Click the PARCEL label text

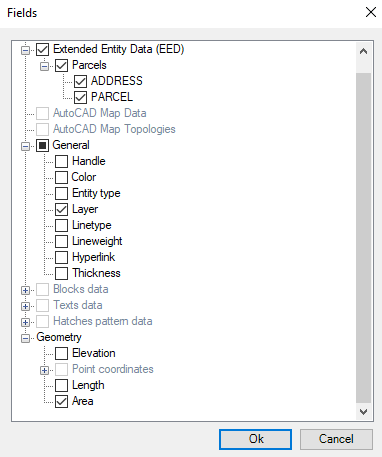coord(112,97)
